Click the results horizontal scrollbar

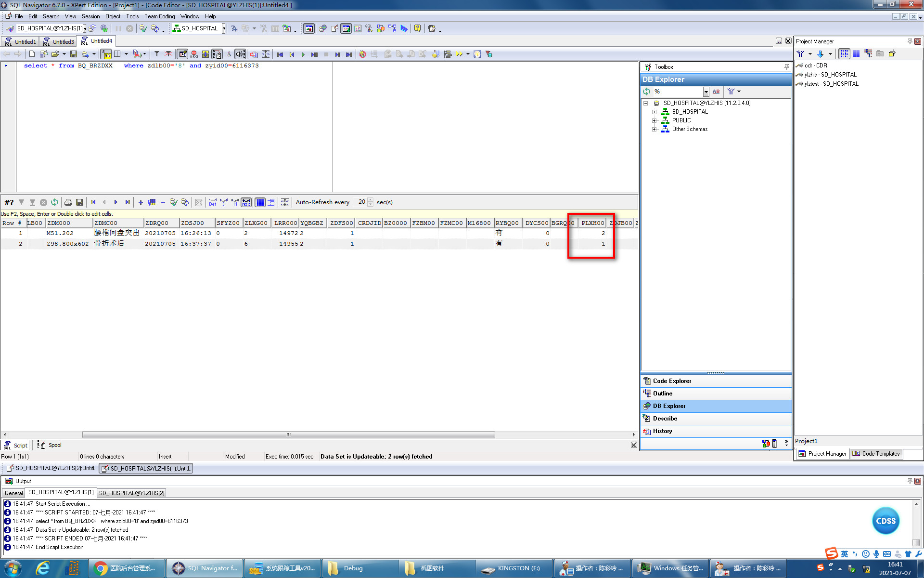[x=289, y=434]
